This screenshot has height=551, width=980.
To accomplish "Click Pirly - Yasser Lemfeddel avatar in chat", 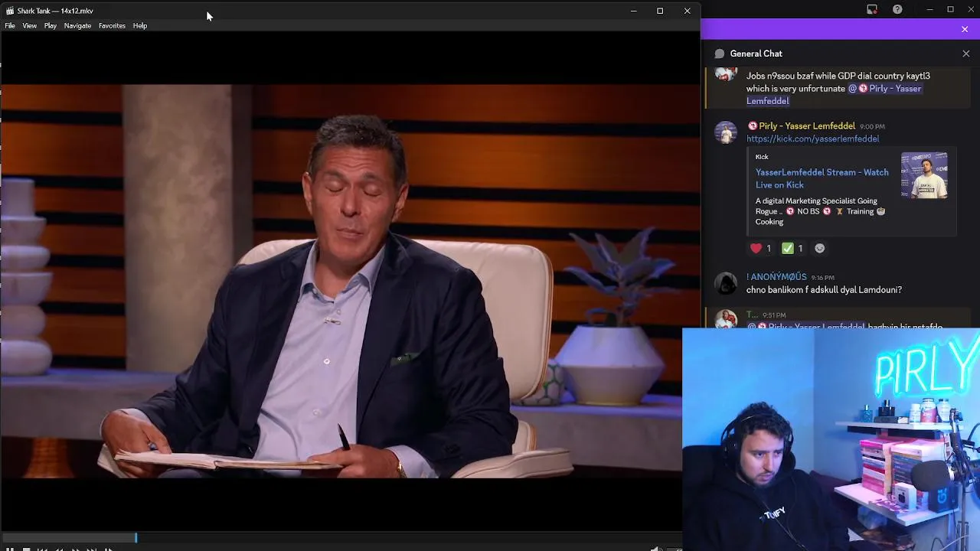I will [726, 132].
